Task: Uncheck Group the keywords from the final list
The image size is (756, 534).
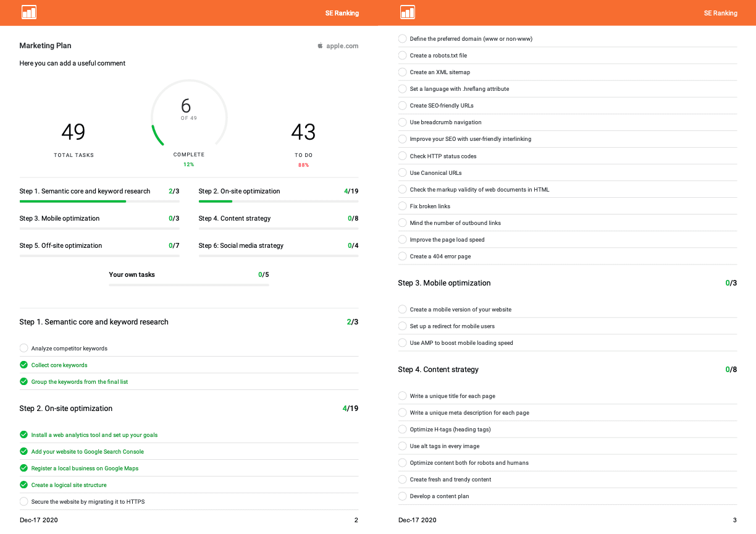Action: (x=24, y=381)
